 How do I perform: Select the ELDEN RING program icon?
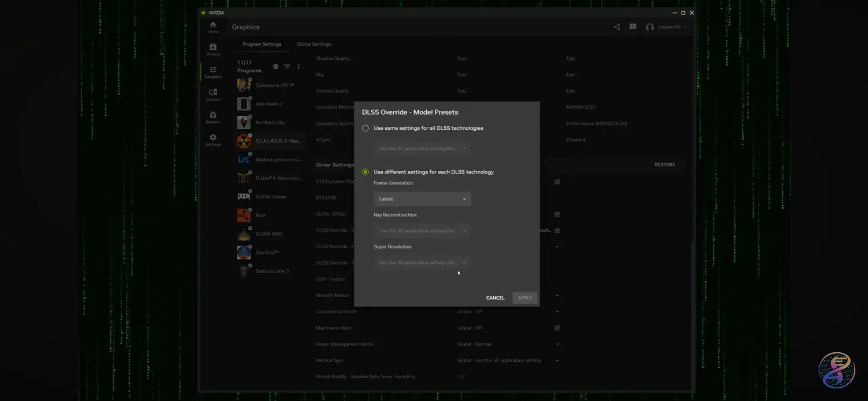244,234
